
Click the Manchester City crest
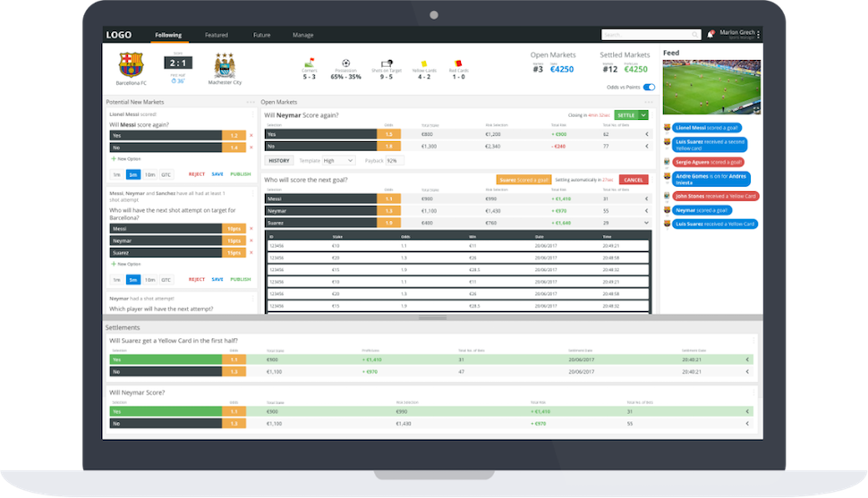point(225,65)
